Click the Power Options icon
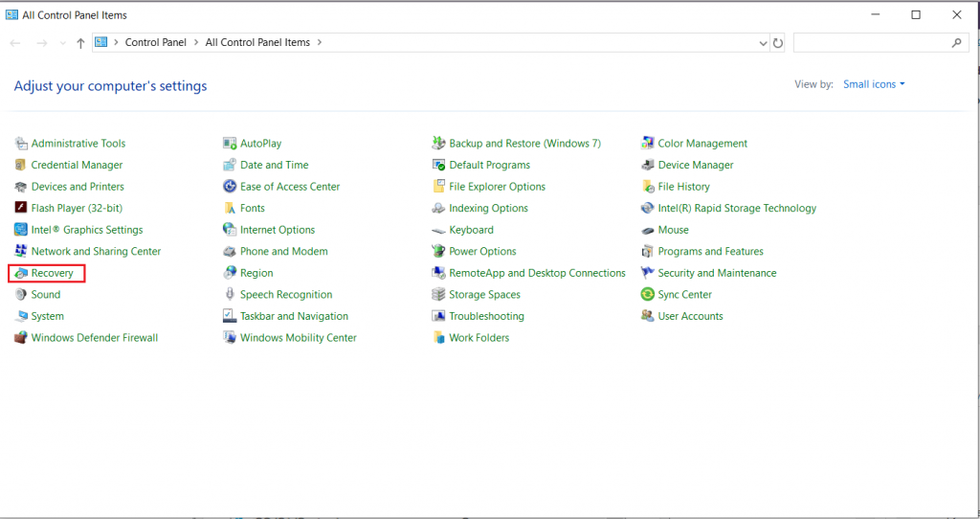The height and width of the screenshot is (519, 980). [438, 252]
